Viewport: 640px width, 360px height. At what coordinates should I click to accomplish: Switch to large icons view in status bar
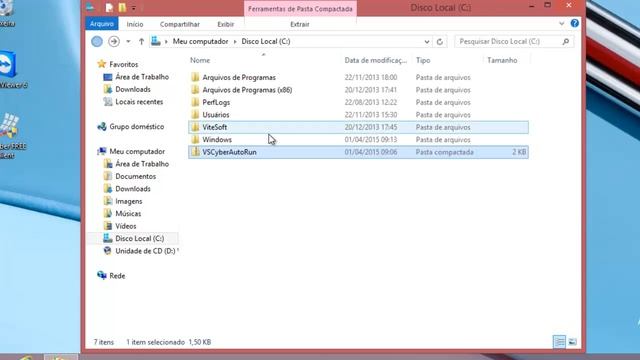click(573, 342)
